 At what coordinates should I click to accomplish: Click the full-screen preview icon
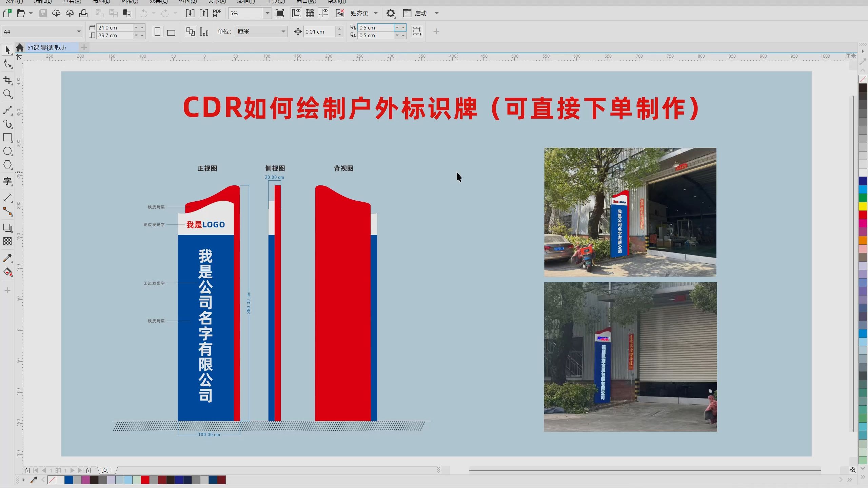280,13
